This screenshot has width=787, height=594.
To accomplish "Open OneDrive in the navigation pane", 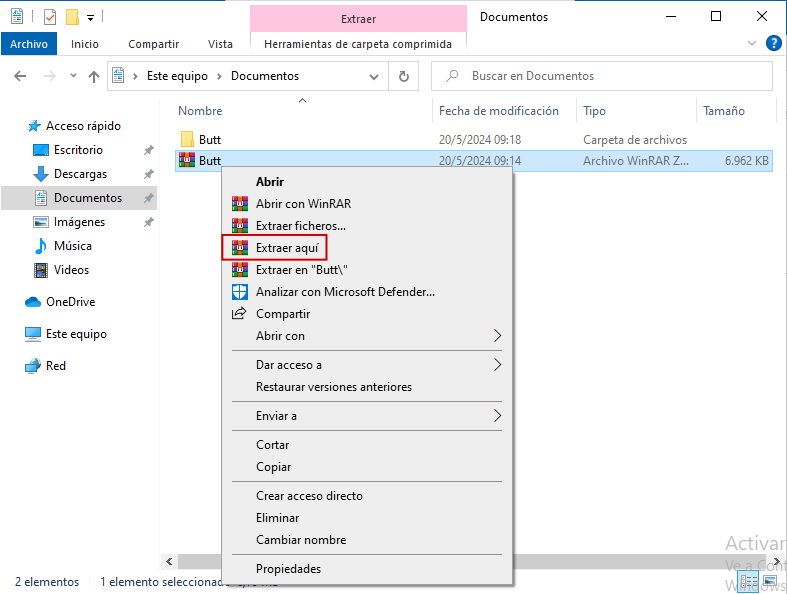I will (x=70, y=302).
